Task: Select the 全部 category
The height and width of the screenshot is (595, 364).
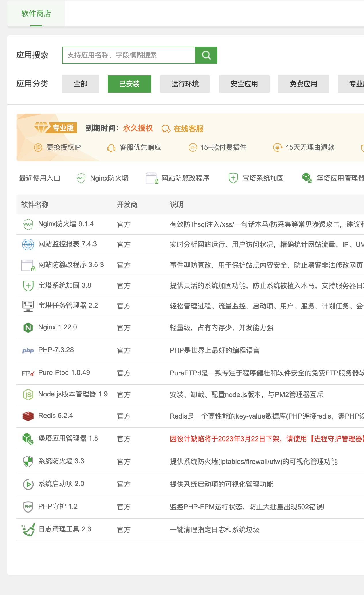Action: click(x=81, y=84)
